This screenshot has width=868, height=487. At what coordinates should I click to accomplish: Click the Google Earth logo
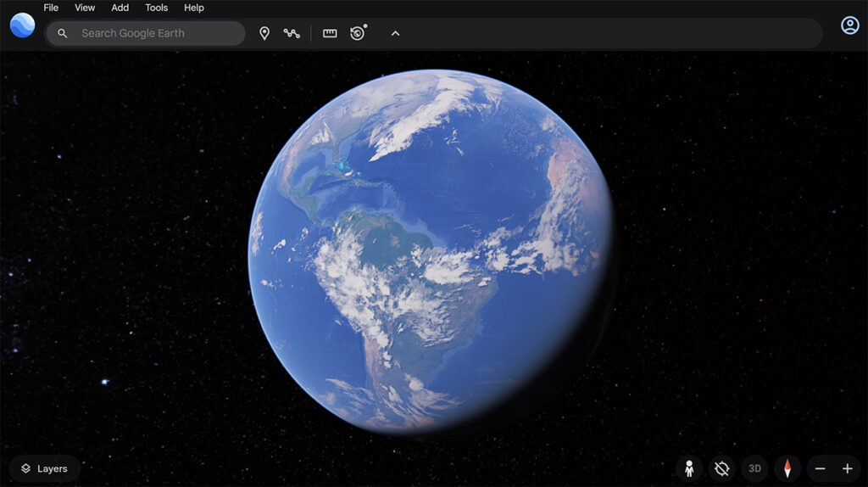[23, 25]
